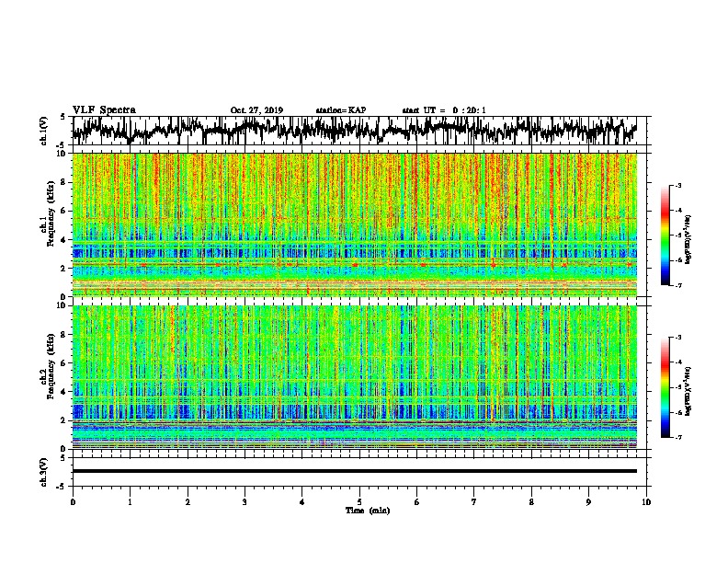Click the 4 kHz tick label on ch.1 axis
Image resolution: width=728 pixels, height=563 pixels.
pos(63,240)
